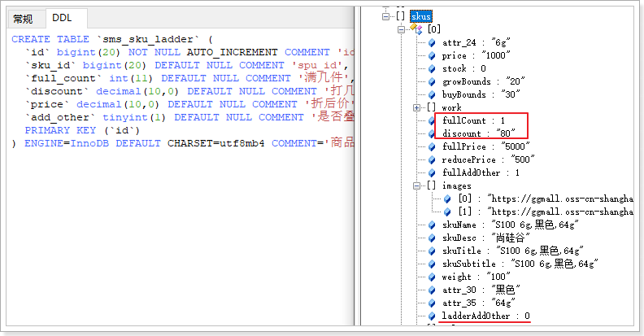644x336 pixels.
Task: Click the icon beside skuName
Action: [x=432, y=225]
